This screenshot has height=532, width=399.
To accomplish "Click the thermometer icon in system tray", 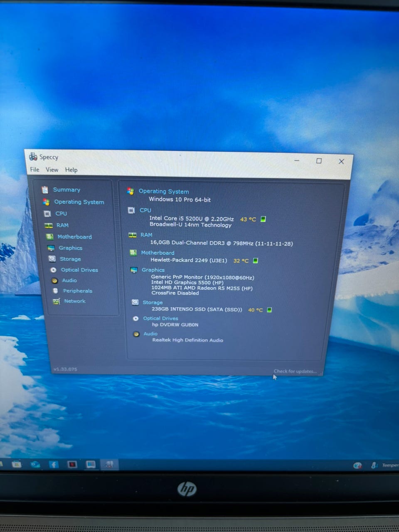I will [x=374, y=465].
